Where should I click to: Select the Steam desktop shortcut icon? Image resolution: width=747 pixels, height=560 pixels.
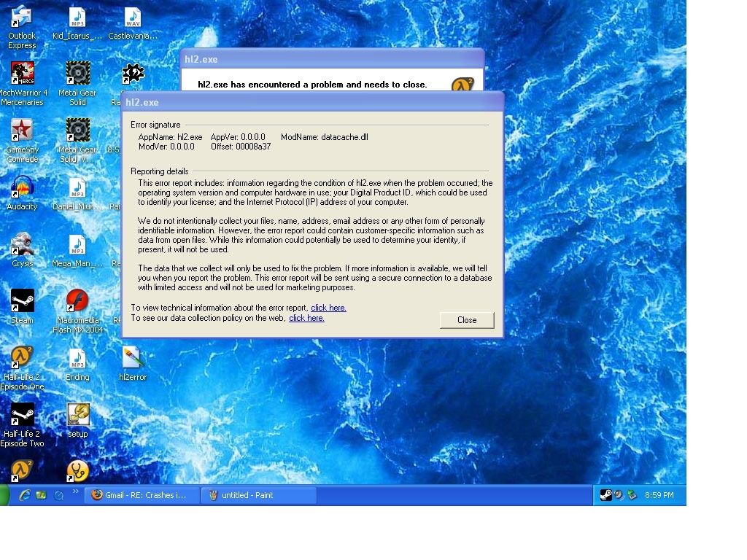(x=22, y=301)
